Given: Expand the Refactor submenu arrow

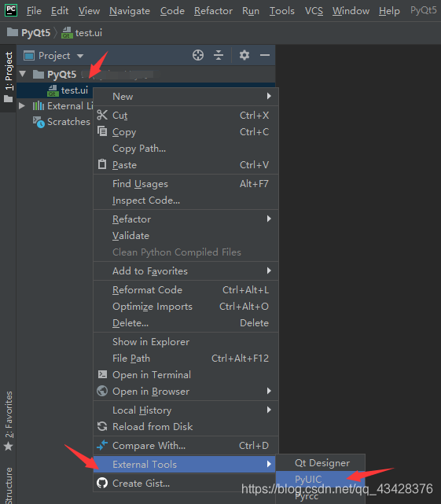Looking at the screenshot, I should click(x=269, y=219).
